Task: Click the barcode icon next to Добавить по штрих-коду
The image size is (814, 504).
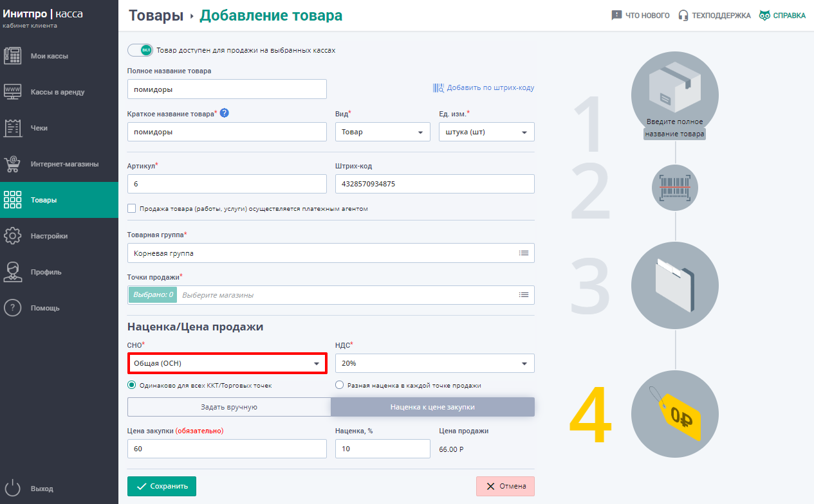Action: 438,87
